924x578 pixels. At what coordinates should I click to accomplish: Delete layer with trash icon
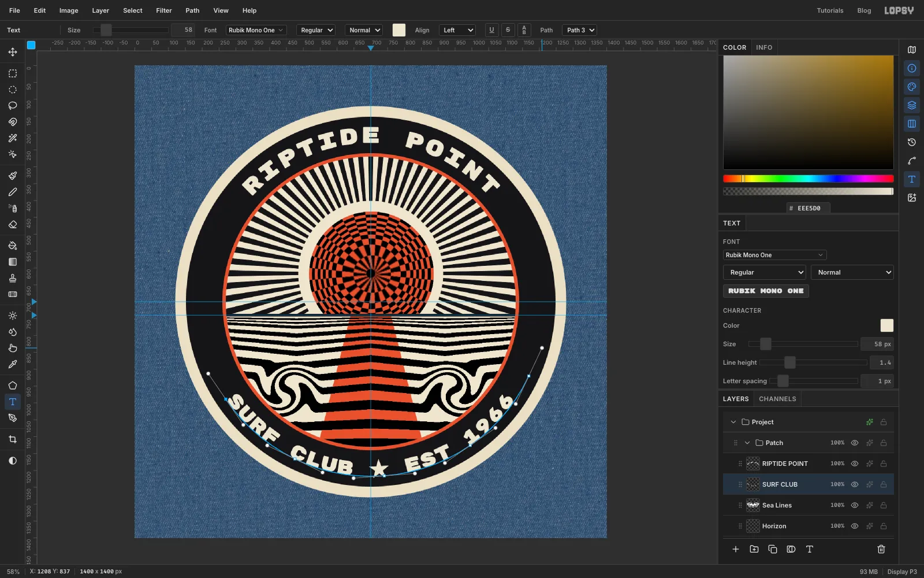click(x=881, y=549)
